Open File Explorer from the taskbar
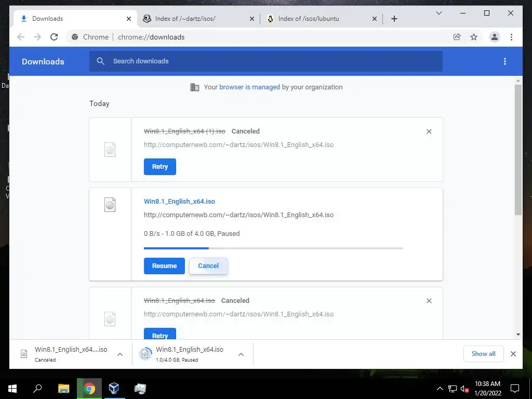Viewport: 532px width, 399px height. pyautogui.click(x=63, y=389)
